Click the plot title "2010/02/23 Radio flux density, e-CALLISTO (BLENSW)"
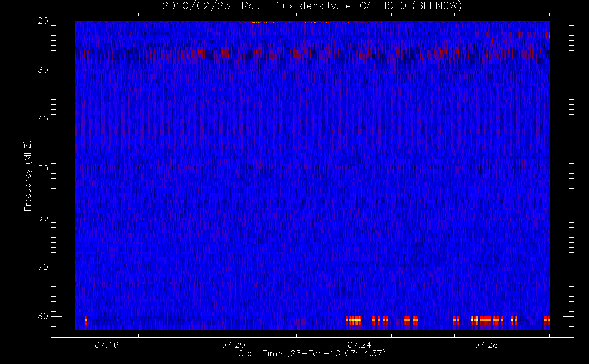The height and width of the screenshot is (364, 589). [312, 6]
